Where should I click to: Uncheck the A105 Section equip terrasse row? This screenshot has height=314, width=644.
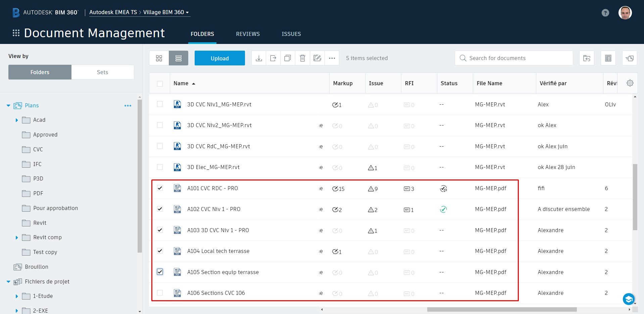point(160,272)
